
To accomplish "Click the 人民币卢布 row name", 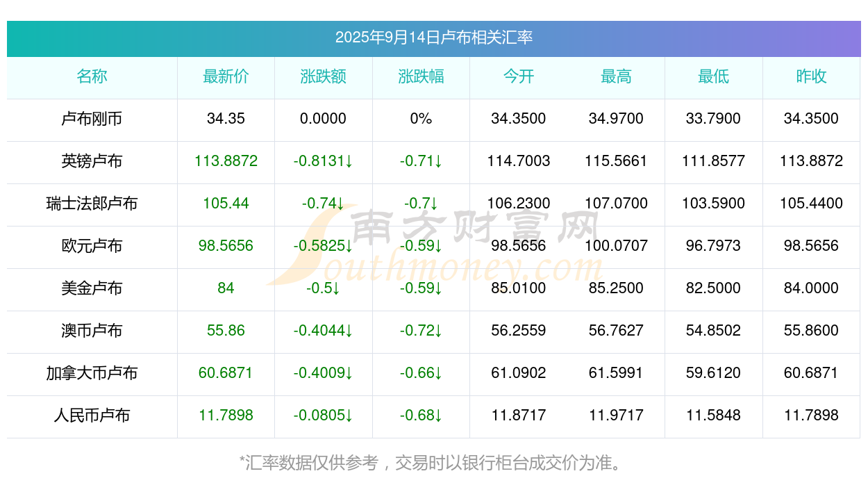I will (x=92, y=416).
